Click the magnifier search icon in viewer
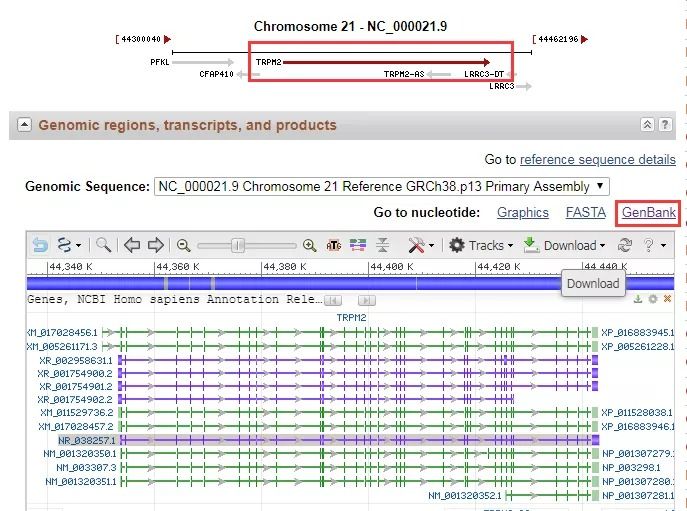Screen dimensions: 687x511 (104, 245)
